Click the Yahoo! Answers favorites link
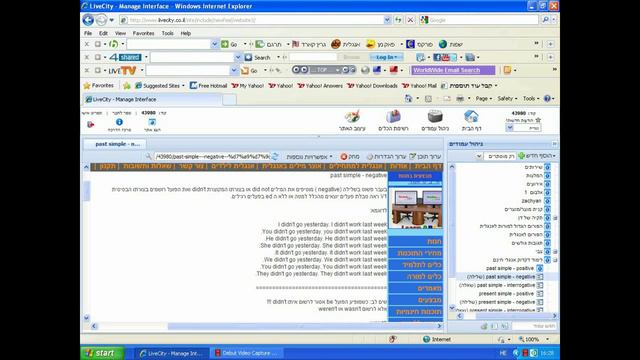The height and width of the screenshot is (360, 640). pos(320,86)
